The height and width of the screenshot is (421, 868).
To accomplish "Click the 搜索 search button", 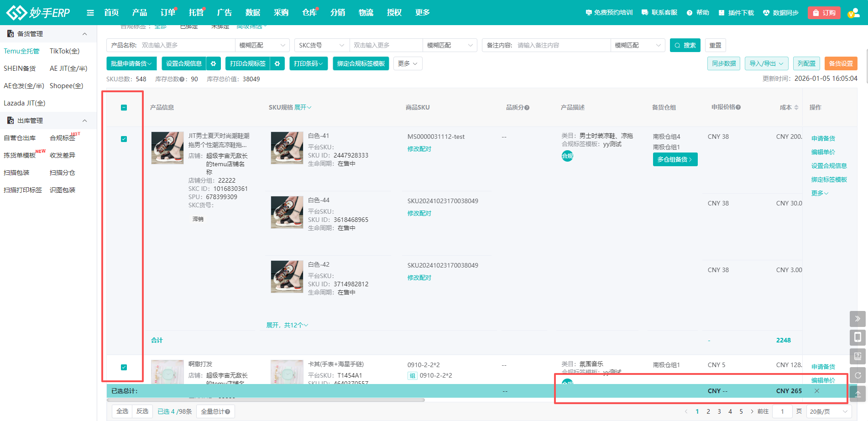I will point(685,45).
